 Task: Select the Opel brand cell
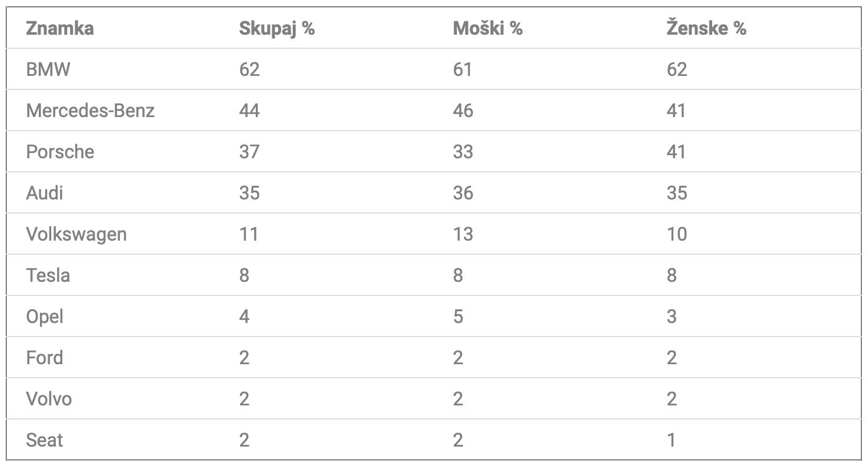coord(45,317)
